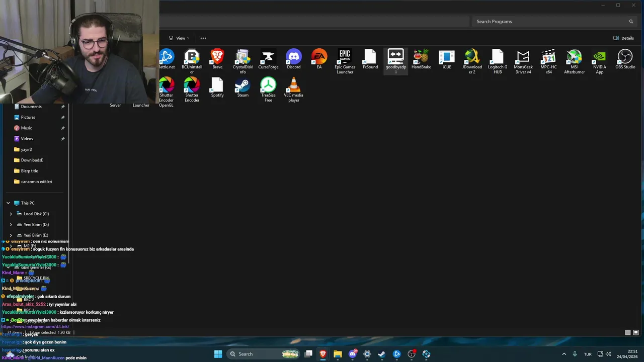Open the canarınım editleri folder
Viewport: 644px width, 362px height.
pos(37,182)
